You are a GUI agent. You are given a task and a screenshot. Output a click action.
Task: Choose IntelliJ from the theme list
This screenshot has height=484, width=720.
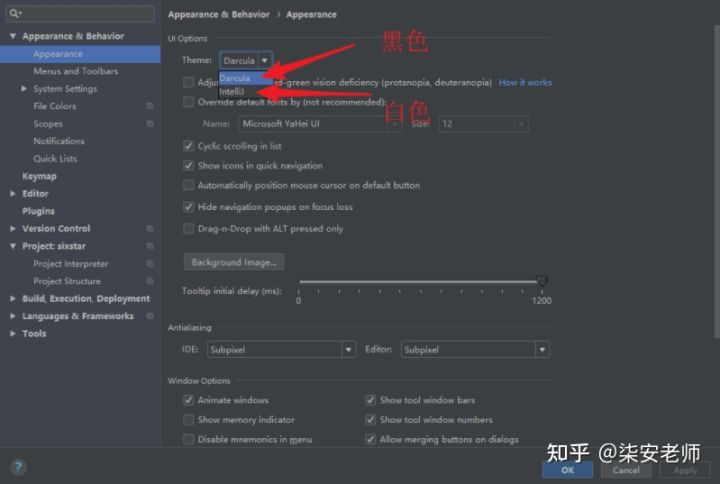point(232,91)
